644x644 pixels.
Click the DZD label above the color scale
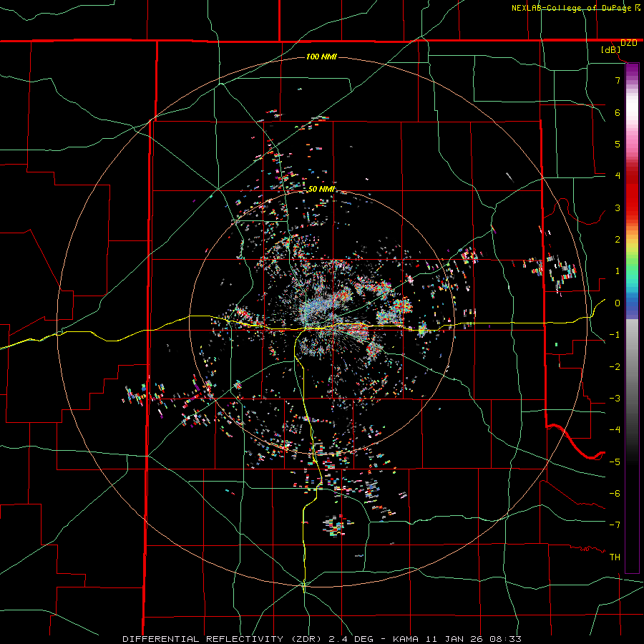pyautogui.click(x=628, y=43)
